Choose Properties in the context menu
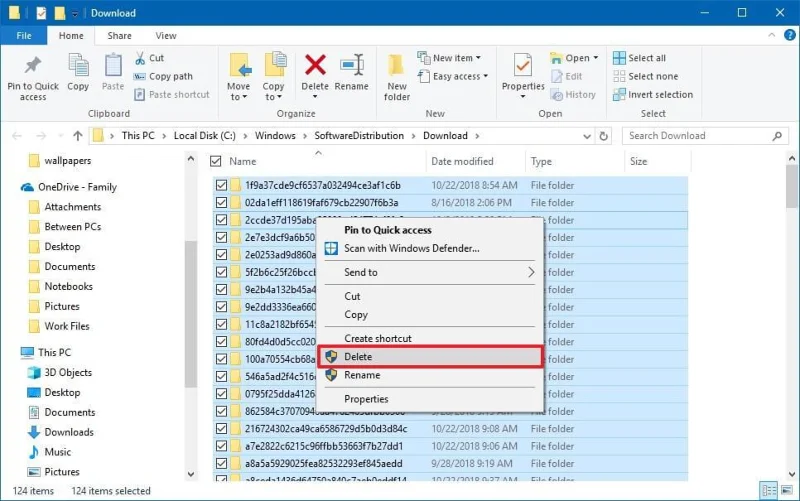800x501 pixels. [x=430, y=399]
